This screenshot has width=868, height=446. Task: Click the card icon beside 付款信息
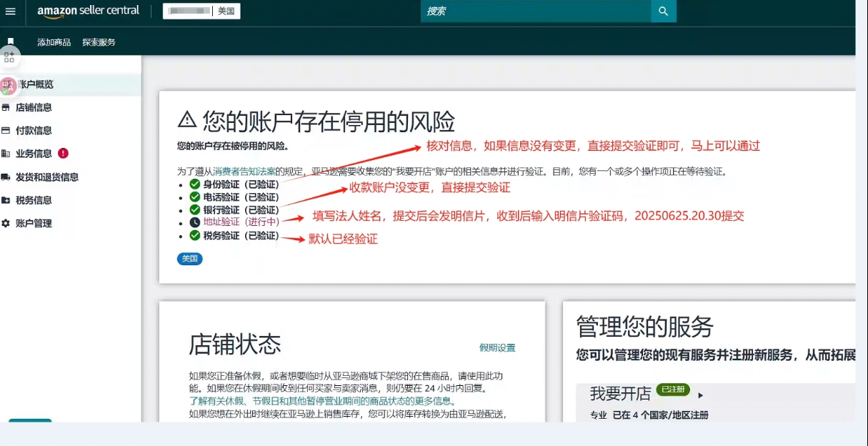pyautogui.click(x=6, y=131)
